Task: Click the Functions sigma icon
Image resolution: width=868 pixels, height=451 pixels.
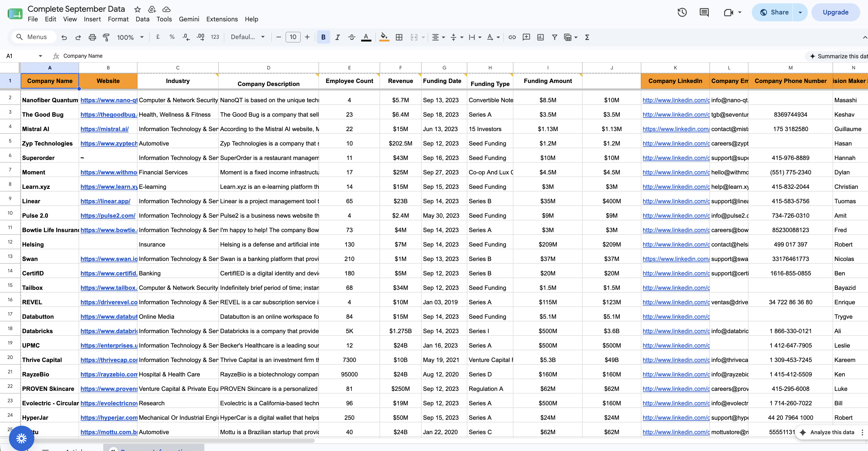Action: 587,37
